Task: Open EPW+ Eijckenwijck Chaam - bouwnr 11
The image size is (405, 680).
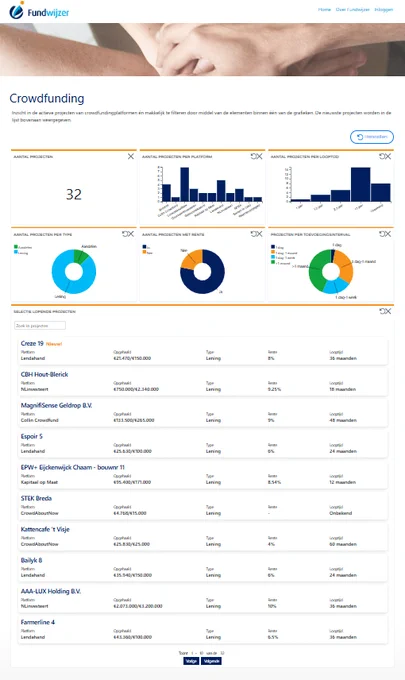Action: (x=72, y=468)
